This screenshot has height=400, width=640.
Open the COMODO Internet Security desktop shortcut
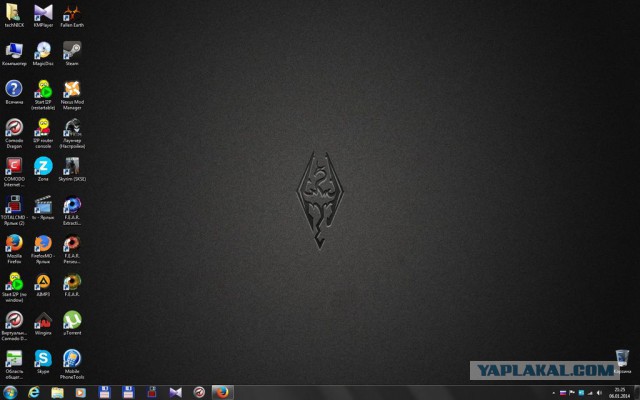coord(14,172)
